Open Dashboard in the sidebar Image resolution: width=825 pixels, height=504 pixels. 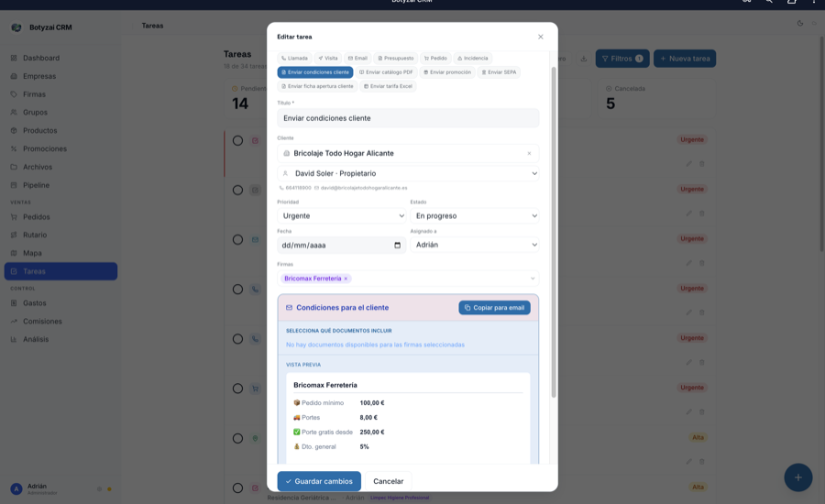(60, 58)
